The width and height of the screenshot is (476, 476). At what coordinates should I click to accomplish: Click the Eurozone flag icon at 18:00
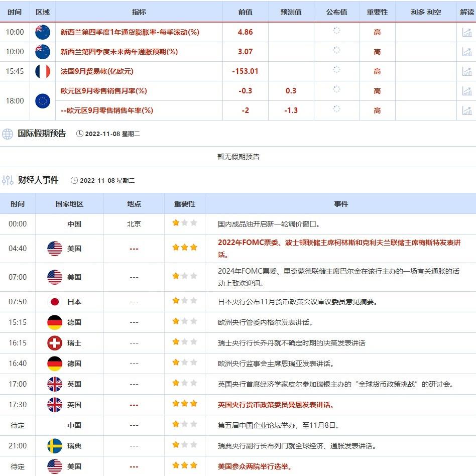(x=43, y=101)
